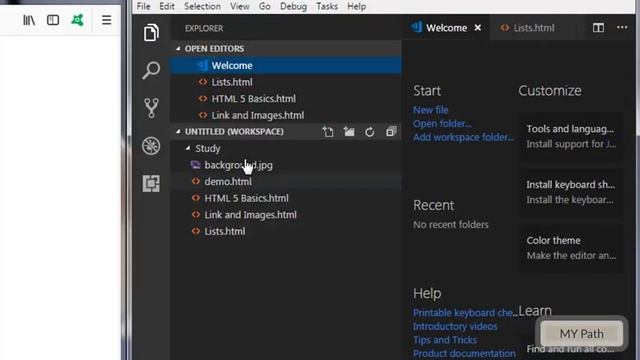
Task: Select Link and Images.html in Open Editors
Action: pyautogui.click(x=286, y=116)
